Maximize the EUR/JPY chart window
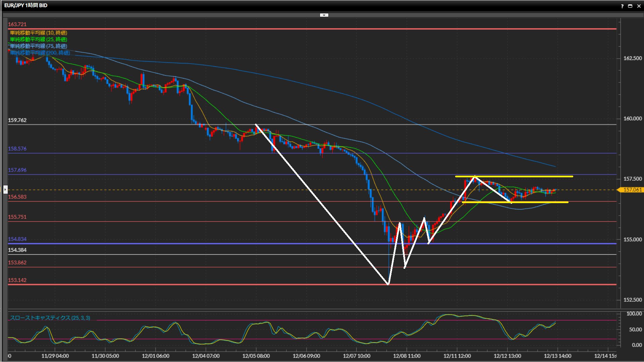This screenshot has width=644, height=362. 630,6
